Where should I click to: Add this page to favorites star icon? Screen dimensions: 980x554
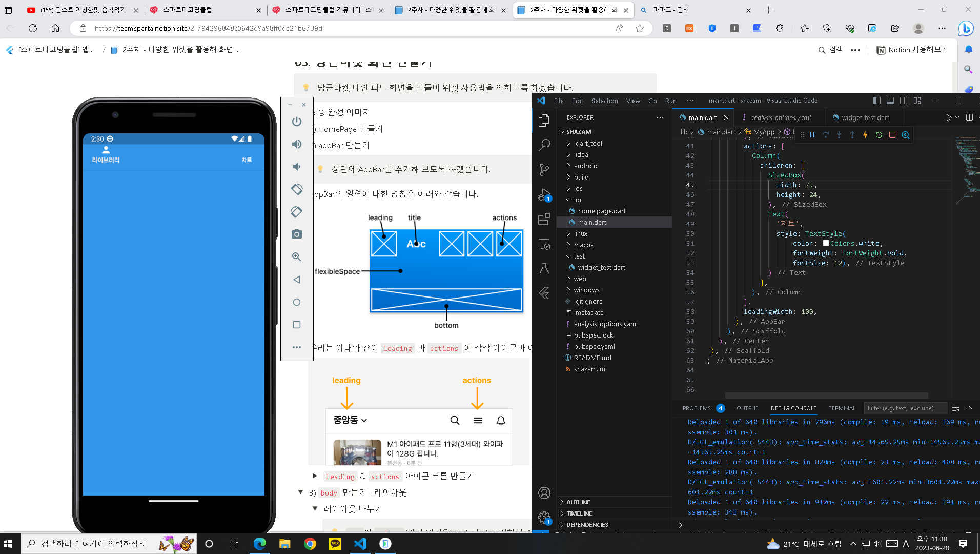coord(640,28)
